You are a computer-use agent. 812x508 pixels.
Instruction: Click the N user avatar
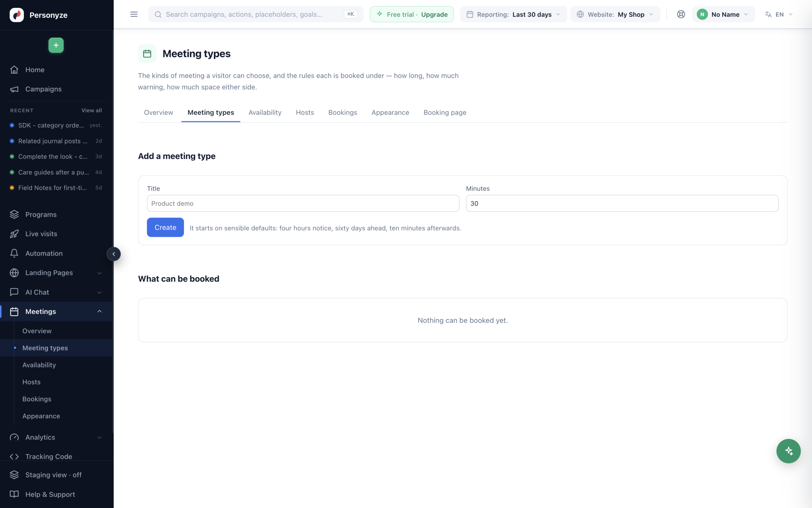click(702, 15)
